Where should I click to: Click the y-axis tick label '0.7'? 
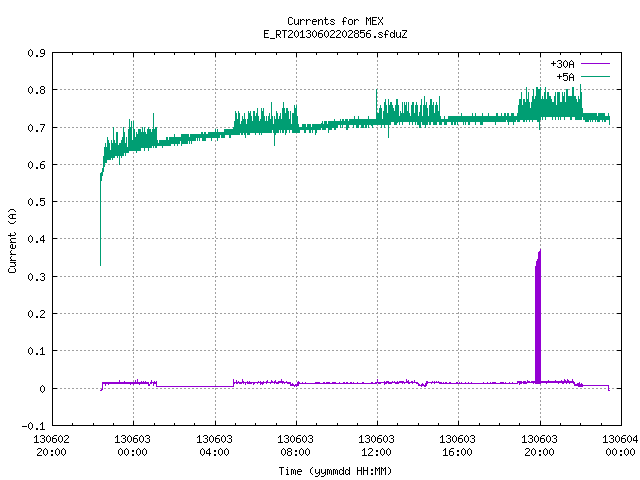tap(36, 128)
